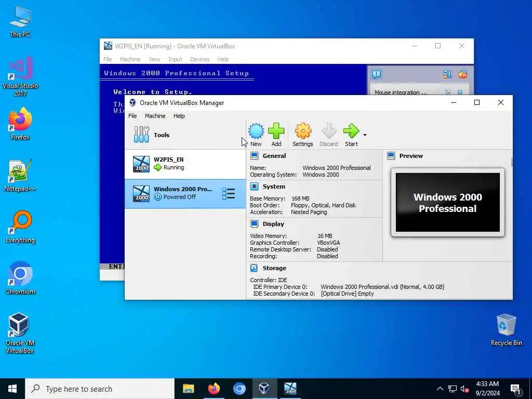Show hidden system tray icons chevron
Viewport: 532px width, 399px height.
440,389
